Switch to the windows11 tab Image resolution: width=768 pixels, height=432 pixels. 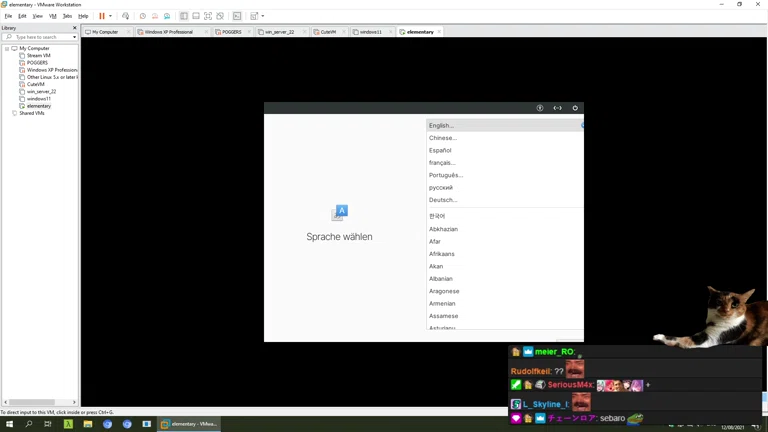370,32
